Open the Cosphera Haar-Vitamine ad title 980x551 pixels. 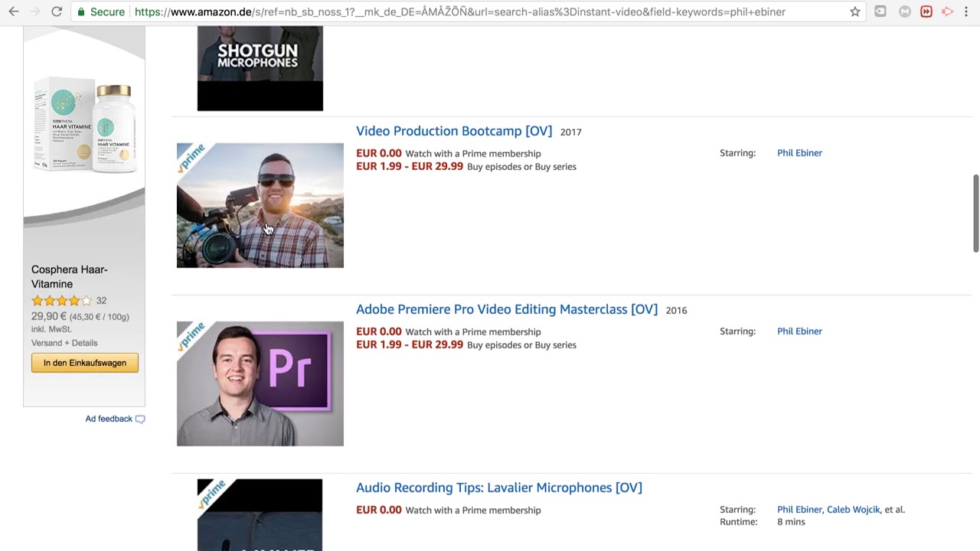[x=70, y=276]
